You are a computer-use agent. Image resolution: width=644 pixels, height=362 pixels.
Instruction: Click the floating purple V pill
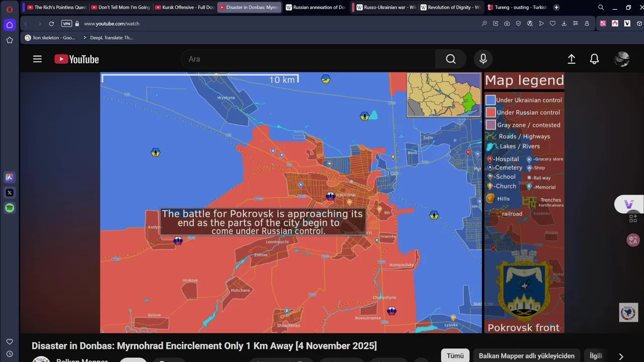tap(629, 204)
